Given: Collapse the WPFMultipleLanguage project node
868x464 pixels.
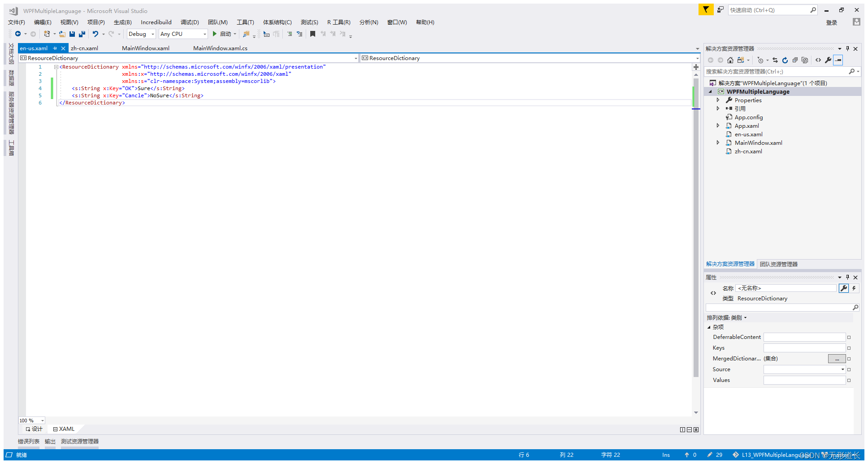Looking at the screenshot, I should [x=710, y=91].
